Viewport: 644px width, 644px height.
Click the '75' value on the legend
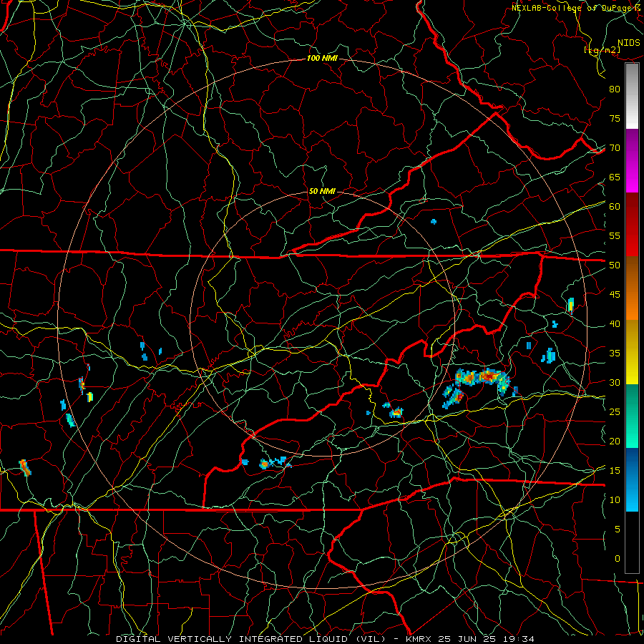pos(615,119)
